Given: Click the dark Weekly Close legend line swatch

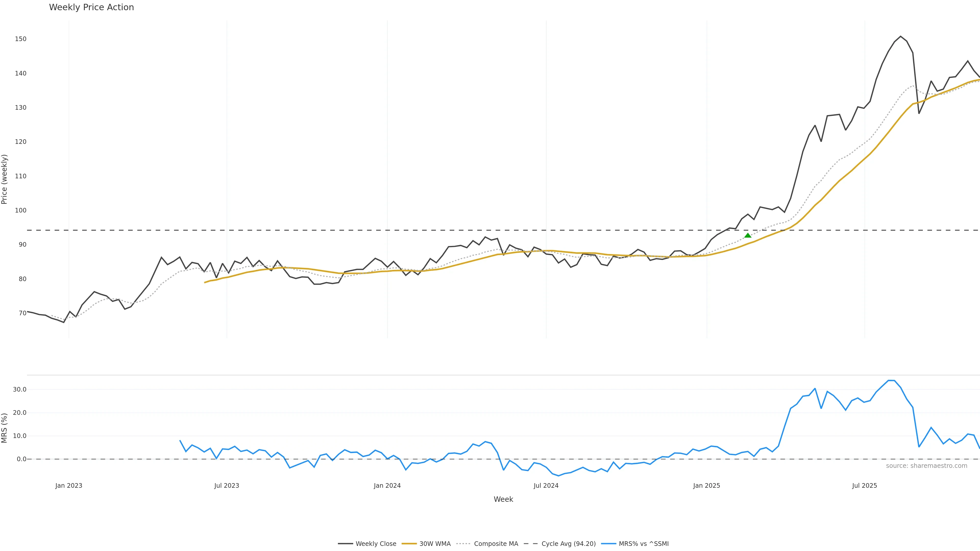Looking at the screenshot, I should 345,544.
